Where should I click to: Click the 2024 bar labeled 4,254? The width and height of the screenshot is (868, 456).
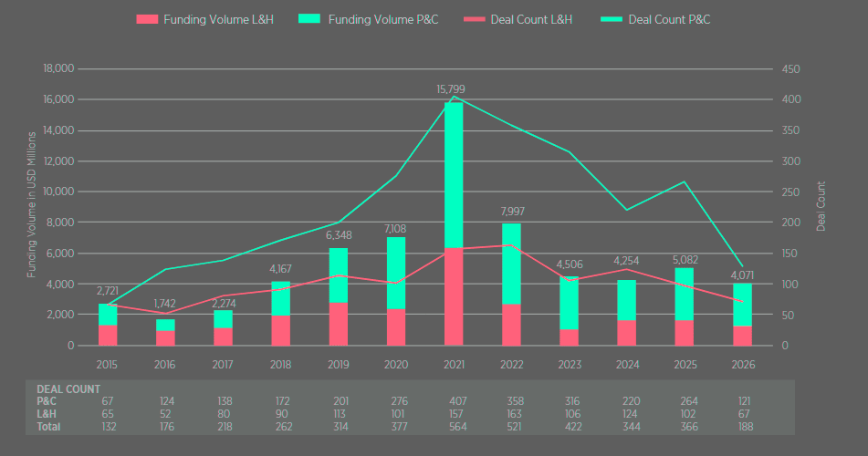[x=627, y=313]
